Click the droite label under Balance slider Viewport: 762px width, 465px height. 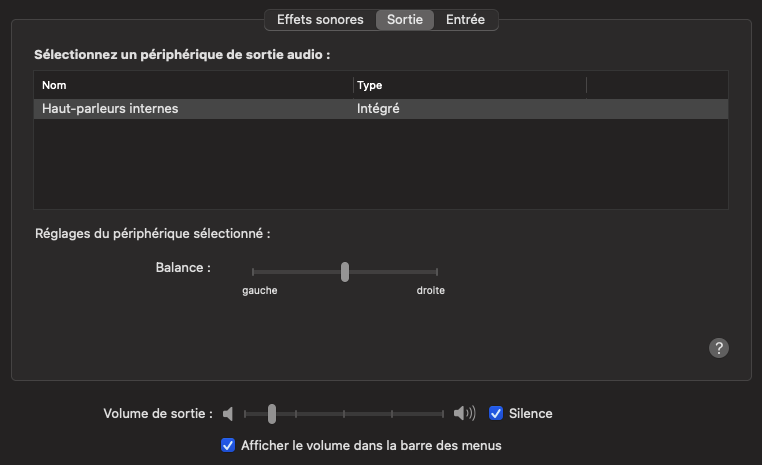coord(431,291)
